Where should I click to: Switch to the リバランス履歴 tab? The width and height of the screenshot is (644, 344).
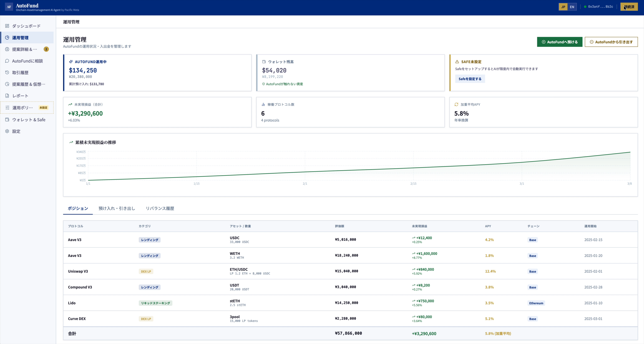[160, 208]
